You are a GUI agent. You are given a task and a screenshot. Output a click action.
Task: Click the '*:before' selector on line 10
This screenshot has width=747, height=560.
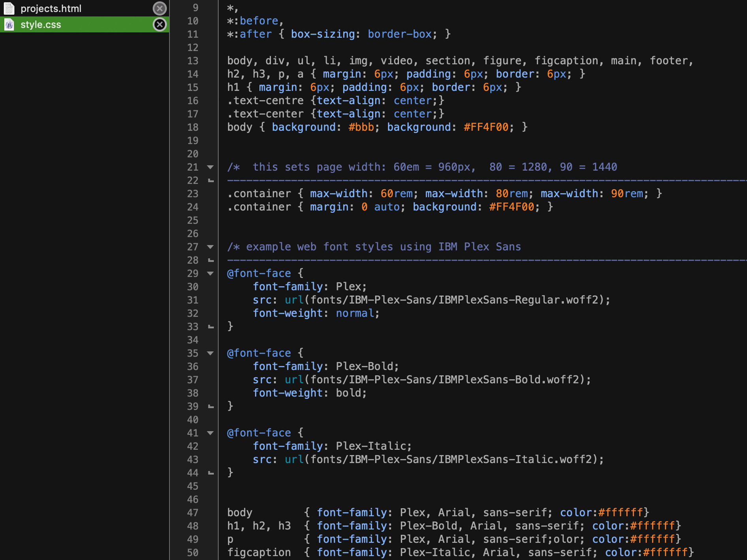click(253, 21)
